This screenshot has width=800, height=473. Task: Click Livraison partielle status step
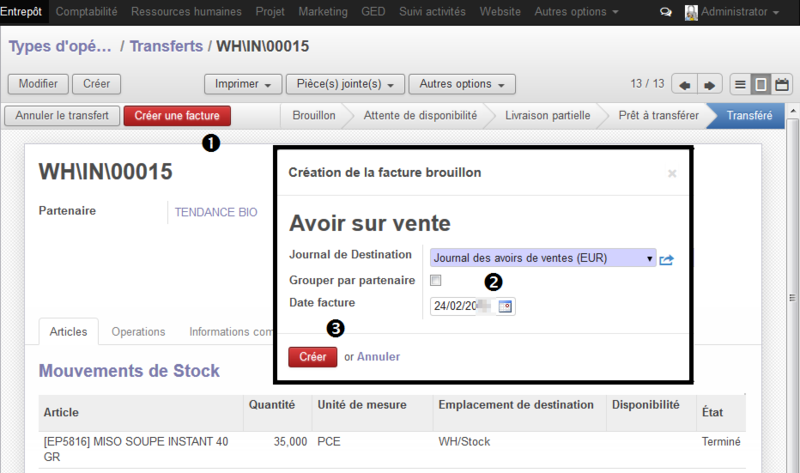pyautogui.click(x=547, y=116)
